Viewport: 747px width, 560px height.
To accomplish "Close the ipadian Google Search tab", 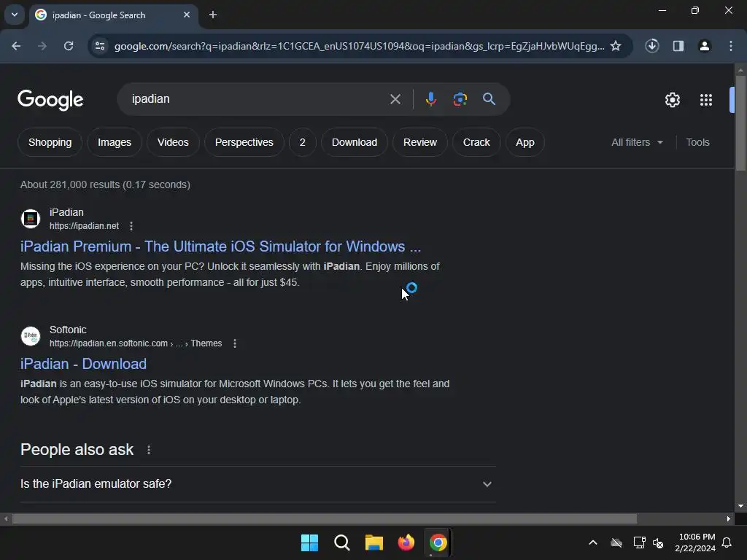I will [x=187, y=15].
